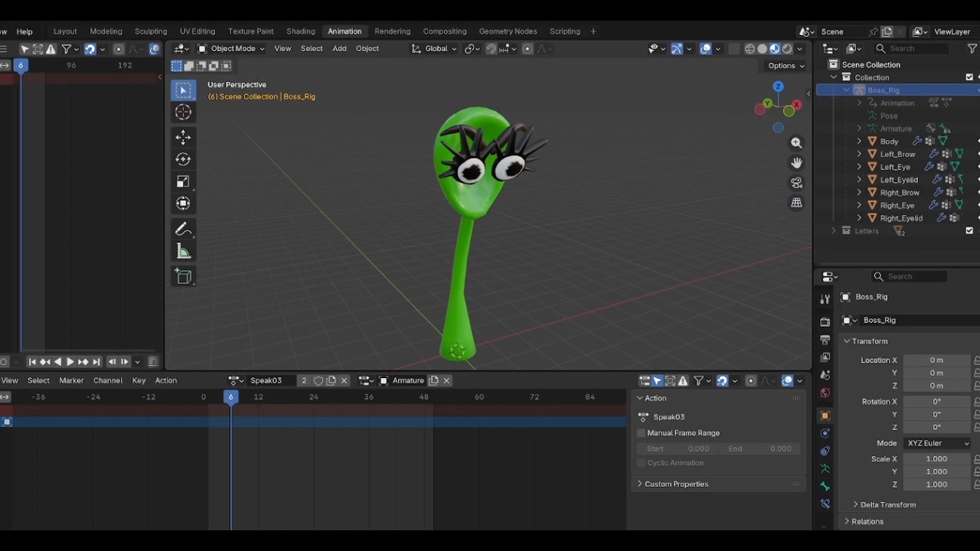Click the zoom magnifier viewport gizmo
Screen dimensions: 980x551
pos(796,143)
